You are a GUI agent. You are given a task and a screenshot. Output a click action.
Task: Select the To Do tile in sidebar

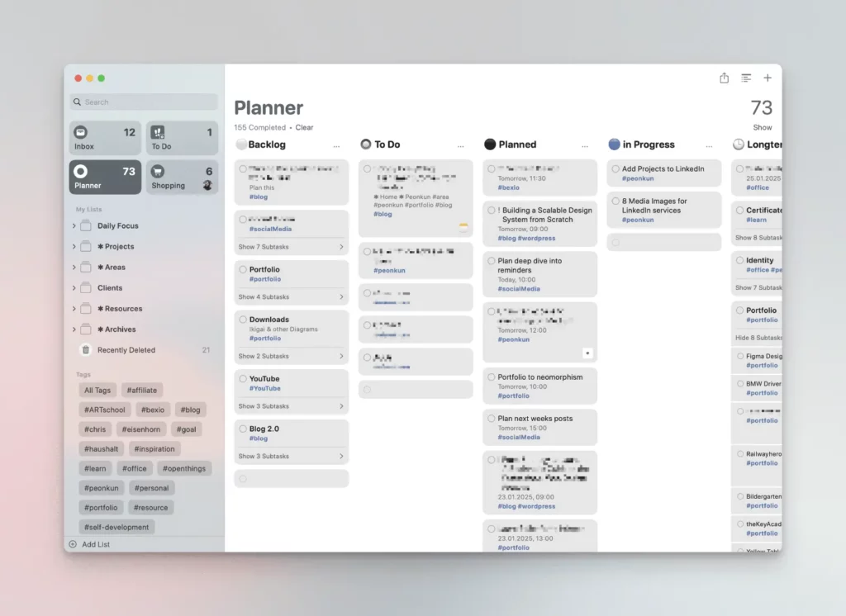point(182,138)
